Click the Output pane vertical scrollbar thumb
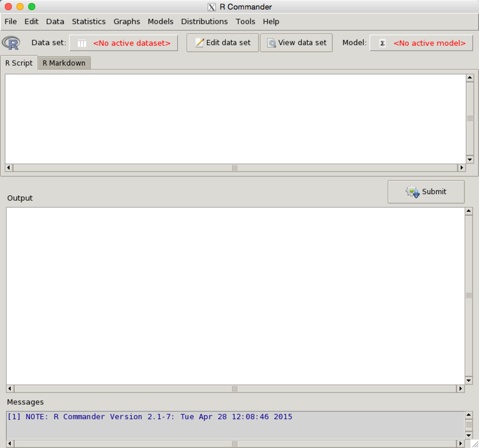The height and width of the screenshot is (448, 479). coord(469,296)
